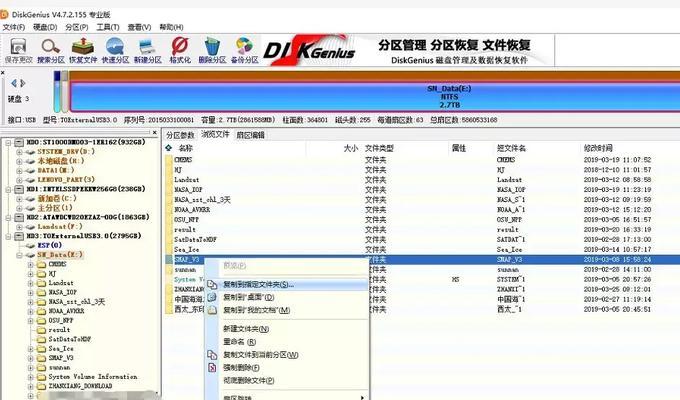
Task: Click the date 2019-03-19 11:07:52 cell
Action: (617, 160)
